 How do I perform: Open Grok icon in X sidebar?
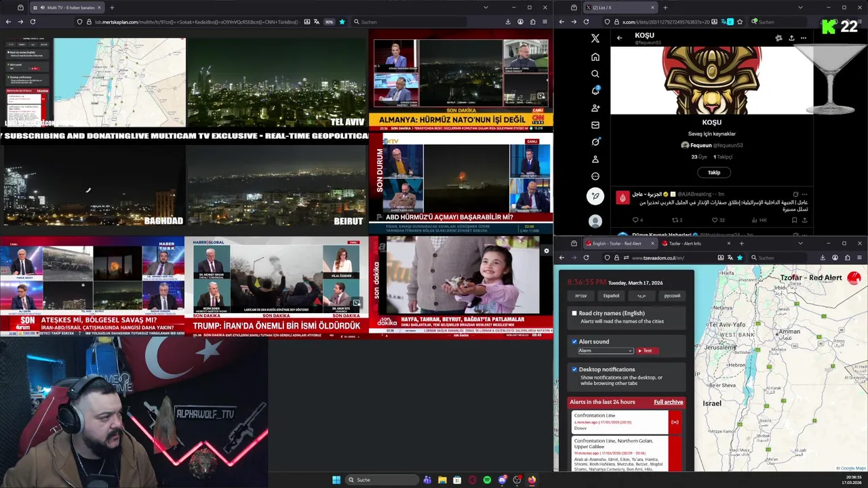pyautogui.click(x=595, y=142)
